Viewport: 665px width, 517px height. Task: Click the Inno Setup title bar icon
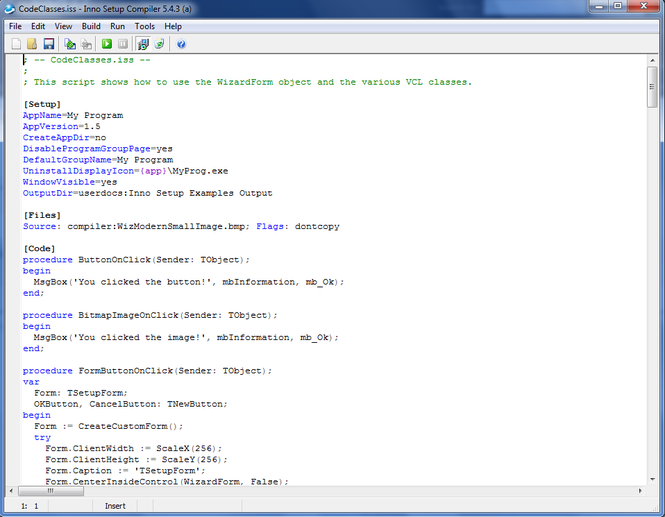coord(9,8)
